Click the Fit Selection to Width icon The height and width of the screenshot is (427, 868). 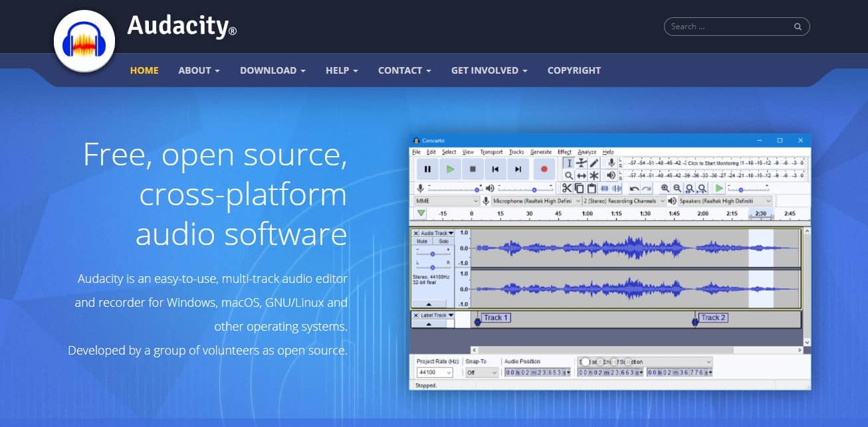tap(690, 189)
